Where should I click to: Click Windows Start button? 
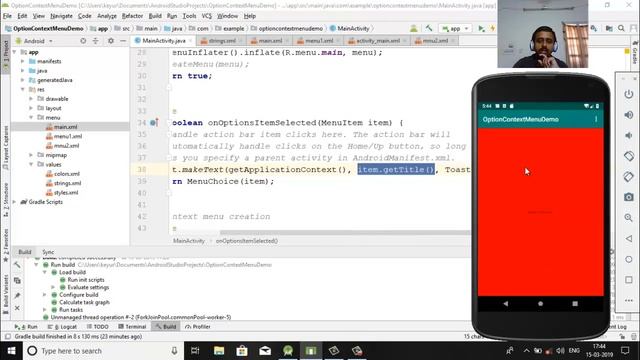[x=11, y=351]
